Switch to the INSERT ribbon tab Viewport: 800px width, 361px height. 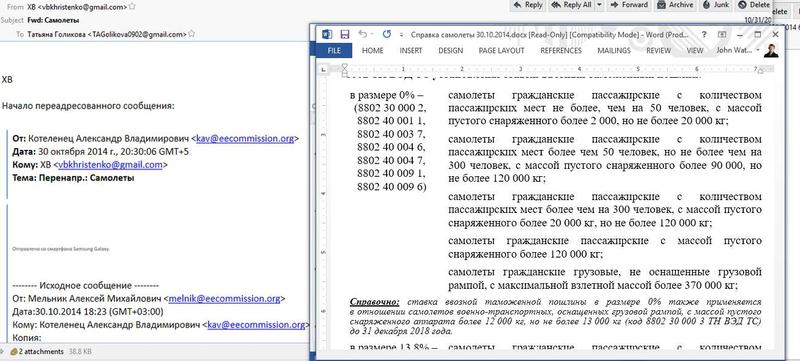coord(411,50)
